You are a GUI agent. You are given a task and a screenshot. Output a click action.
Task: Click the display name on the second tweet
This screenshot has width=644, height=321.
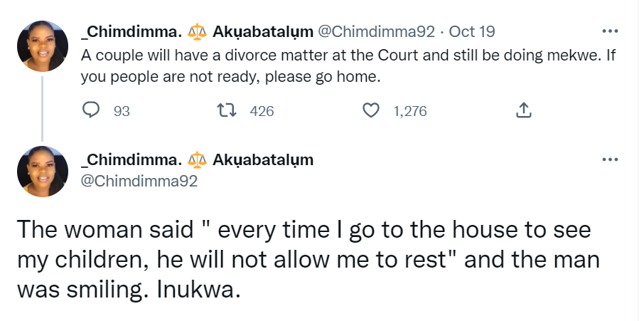(132, 159)
